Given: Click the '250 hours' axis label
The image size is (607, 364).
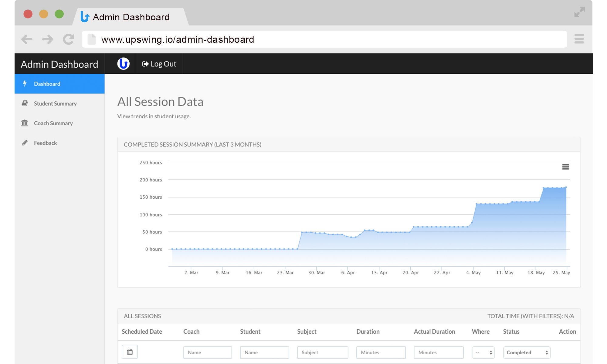Looking at the screenshot, I should point(151,163).
